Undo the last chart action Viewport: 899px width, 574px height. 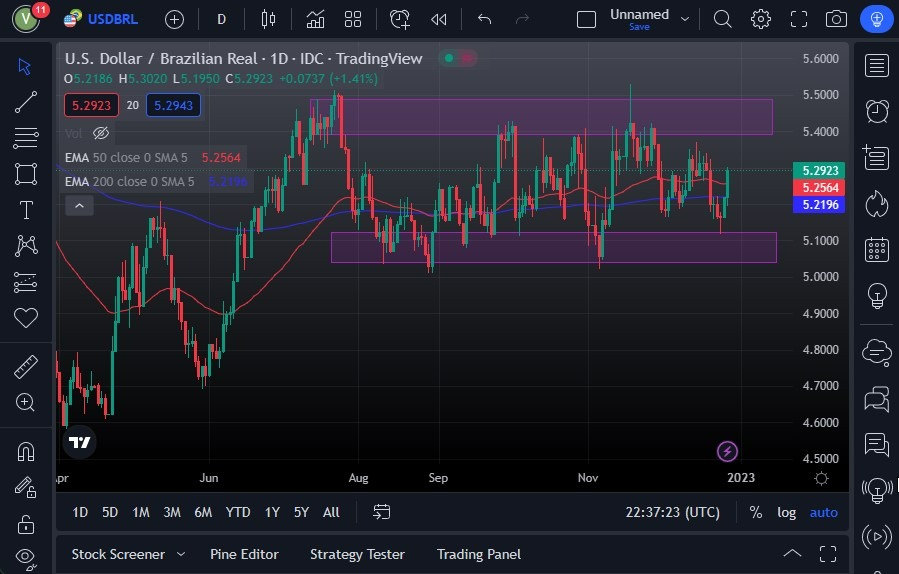coord(484,19)
